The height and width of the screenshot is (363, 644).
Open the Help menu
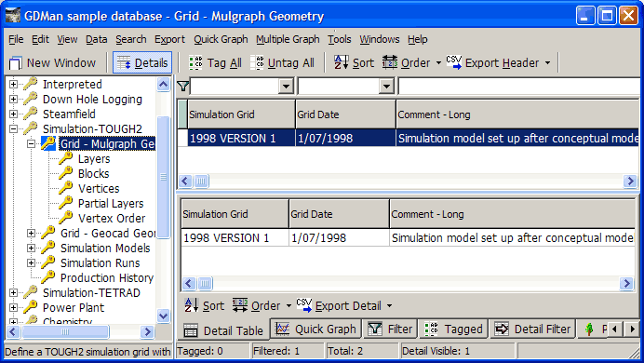pos(418,39)
